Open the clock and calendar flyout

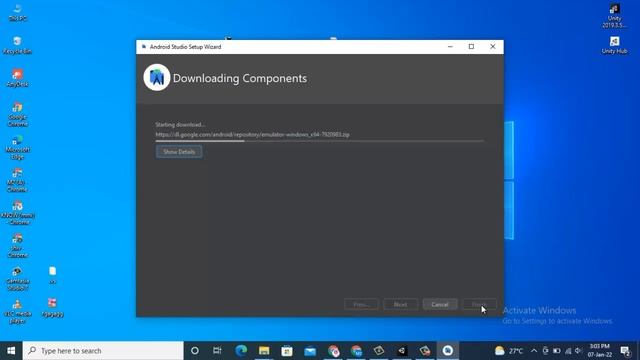click(x=600, y=351)
